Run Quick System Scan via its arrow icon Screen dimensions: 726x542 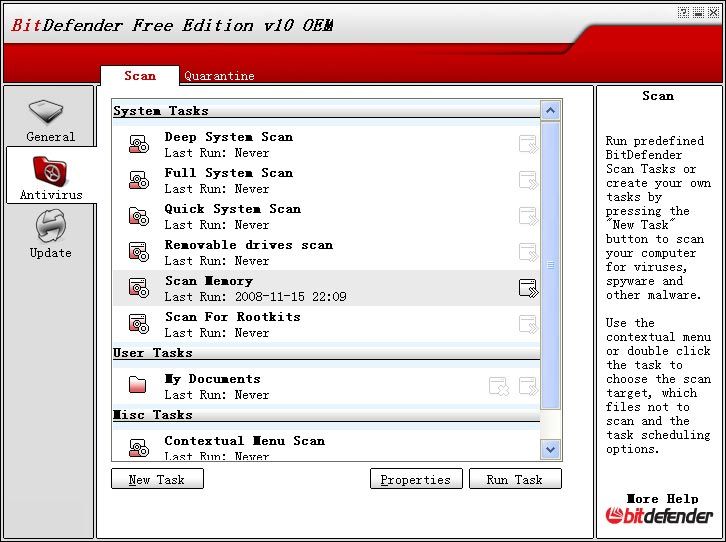coord(528,216)
